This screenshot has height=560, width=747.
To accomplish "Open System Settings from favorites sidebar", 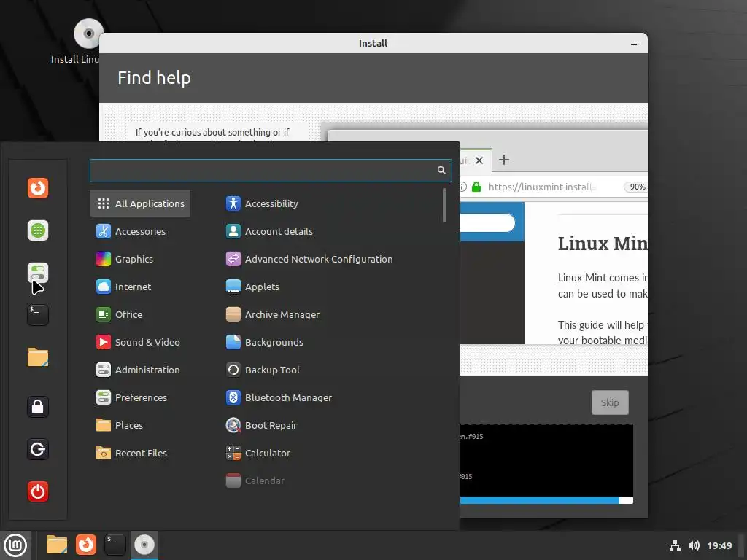I will tap(38, 273).
